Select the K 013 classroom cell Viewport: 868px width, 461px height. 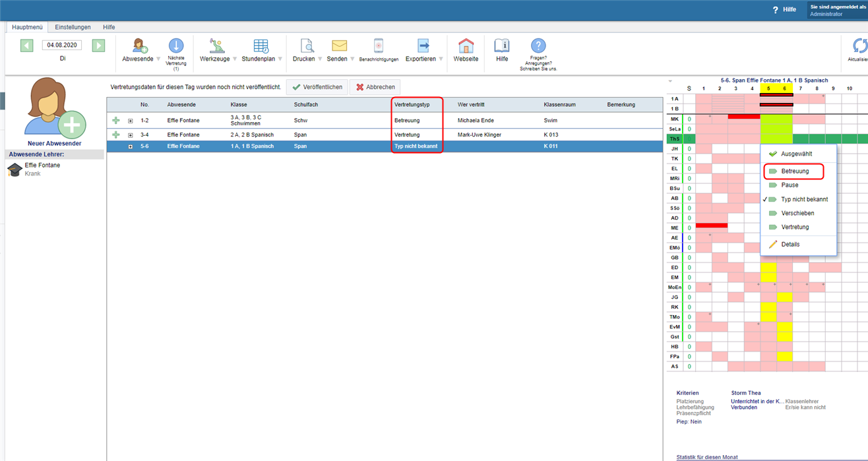[552, 135]
